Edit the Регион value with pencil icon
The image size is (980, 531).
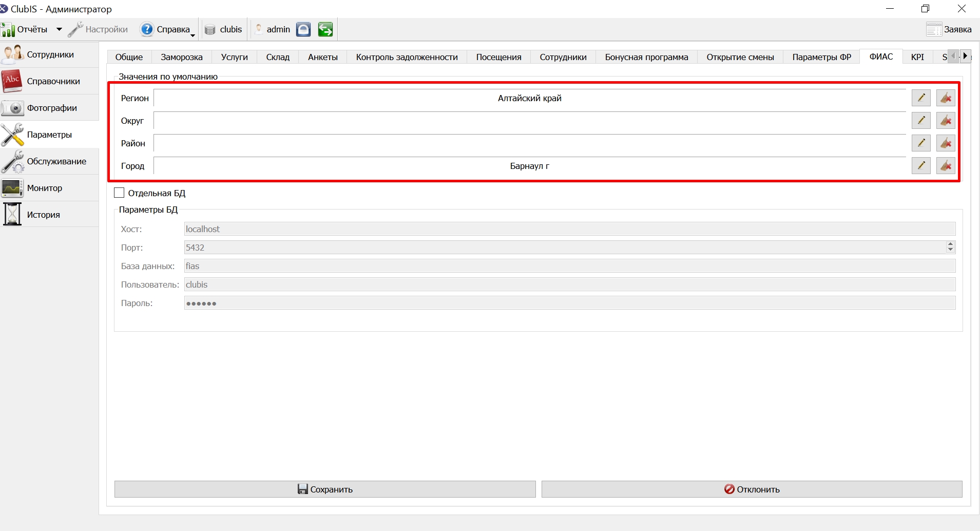click(921, 98)
